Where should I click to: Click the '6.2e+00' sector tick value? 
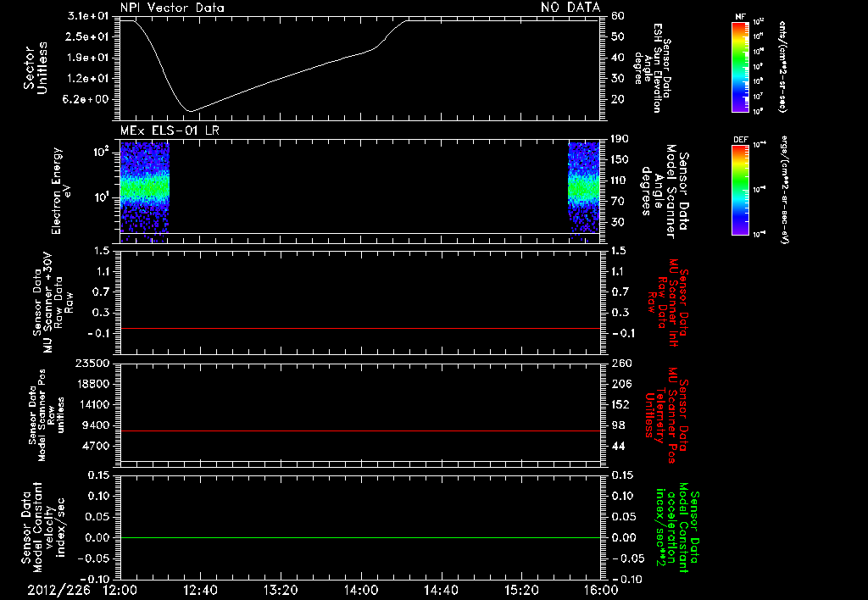[87, 100]
